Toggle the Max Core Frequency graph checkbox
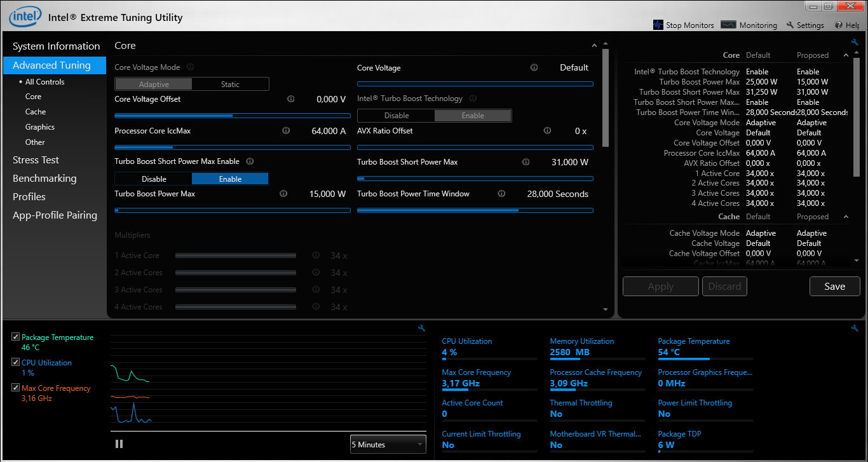This screenshot has height=462, width=868. pos(16,388)
